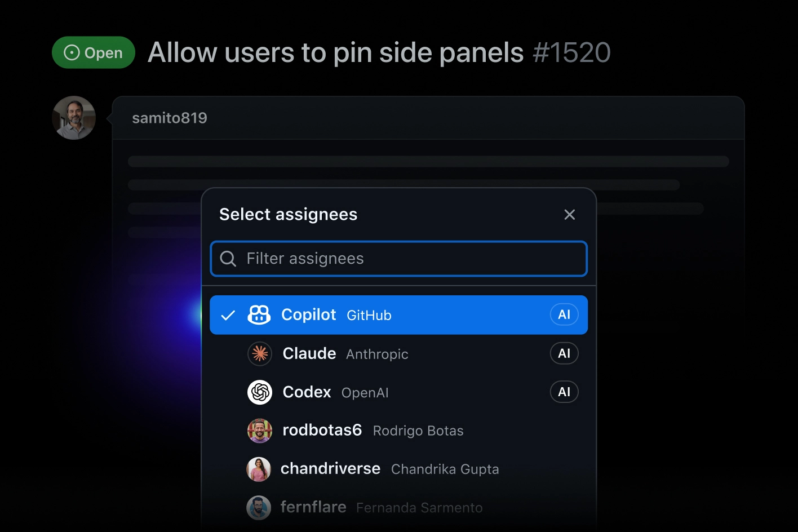The height and width of the screenshot is (532, 798).
Task: Select the Claude Anthropic starburst icon
Action: click(x=259, y=353)
